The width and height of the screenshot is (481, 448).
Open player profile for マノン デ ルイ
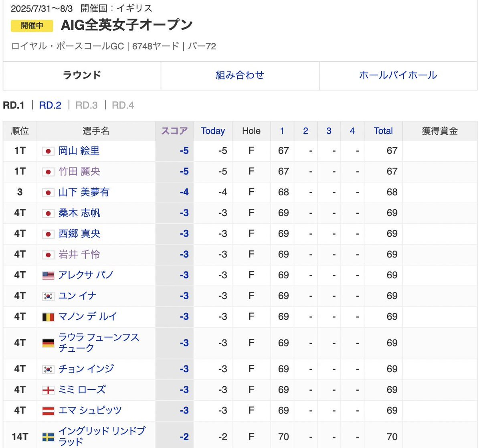pyautogui.click(x=88, y=317)
